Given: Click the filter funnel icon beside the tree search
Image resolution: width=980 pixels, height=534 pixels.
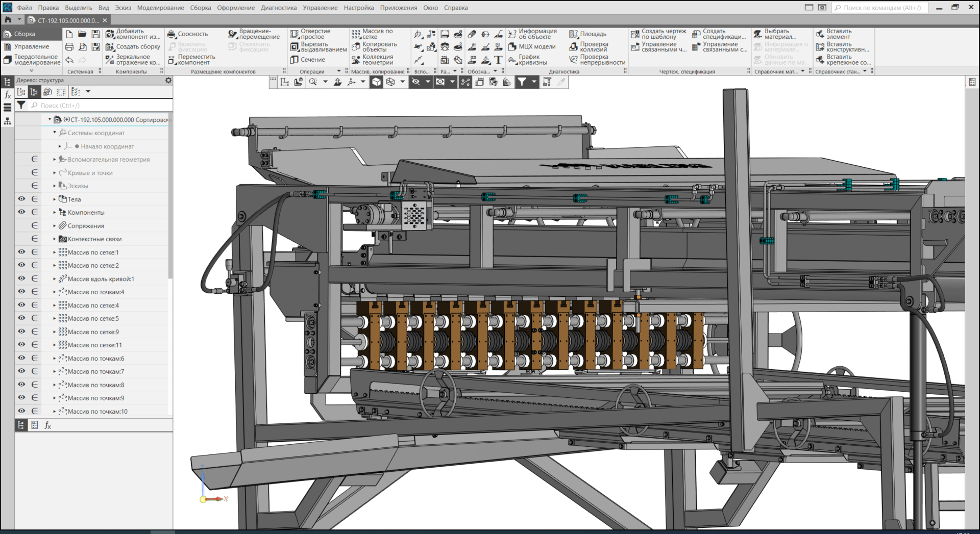Looking at the screenshot, I should click(x=21, y=106).
